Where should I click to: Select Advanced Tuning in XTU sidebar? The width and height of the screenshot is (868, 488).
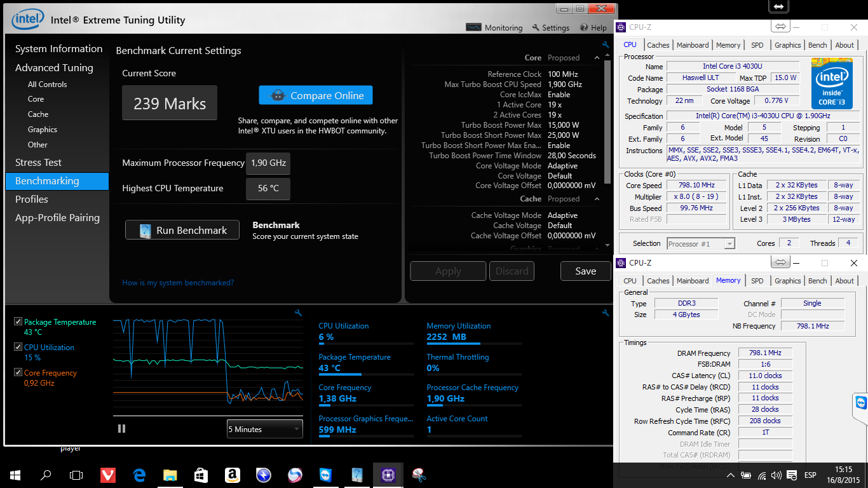[54, 68]
